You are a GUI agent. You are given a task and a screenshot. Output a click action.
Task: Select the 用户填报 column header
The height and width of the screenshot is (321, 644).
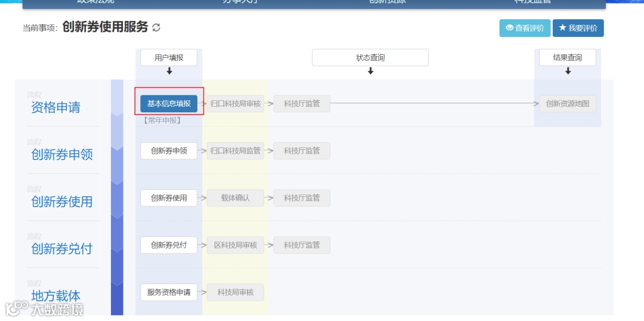click(169, 57)
